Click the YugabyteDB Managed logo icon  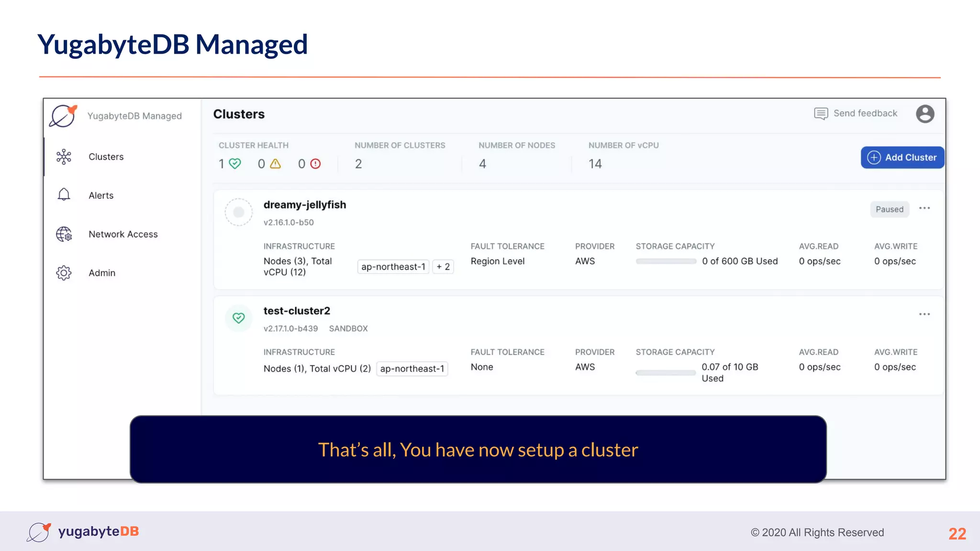click(x=63, y=116)
